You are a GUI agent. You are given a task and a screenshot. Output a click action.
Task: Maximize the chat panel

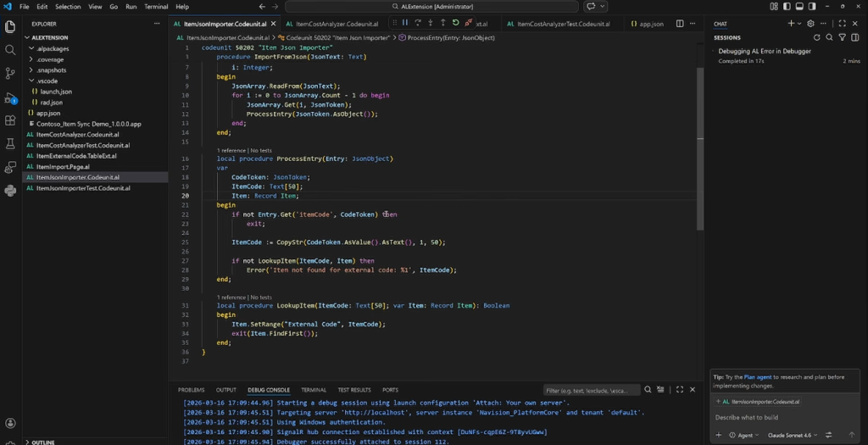(x=842, y=23)
